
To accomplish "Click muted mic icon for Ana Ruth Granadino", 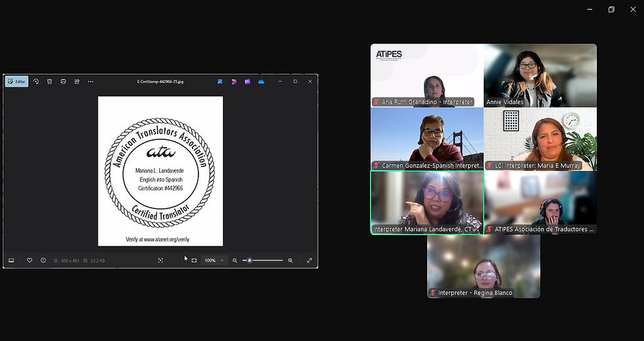I will (x=376, y=102).
